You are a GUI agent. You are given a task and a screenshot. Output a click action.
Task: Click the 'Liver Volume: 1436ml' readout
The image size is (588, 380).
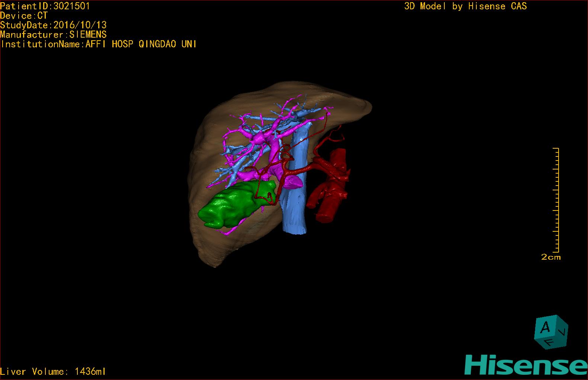click(x=53, y=371)
